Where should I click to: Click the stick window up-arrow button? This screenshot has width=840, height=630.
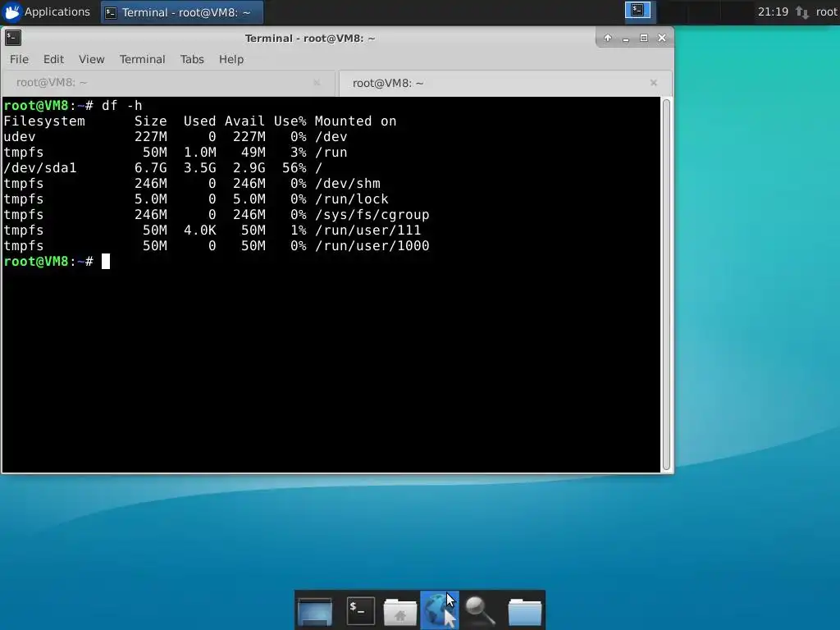tap(608, 38)
